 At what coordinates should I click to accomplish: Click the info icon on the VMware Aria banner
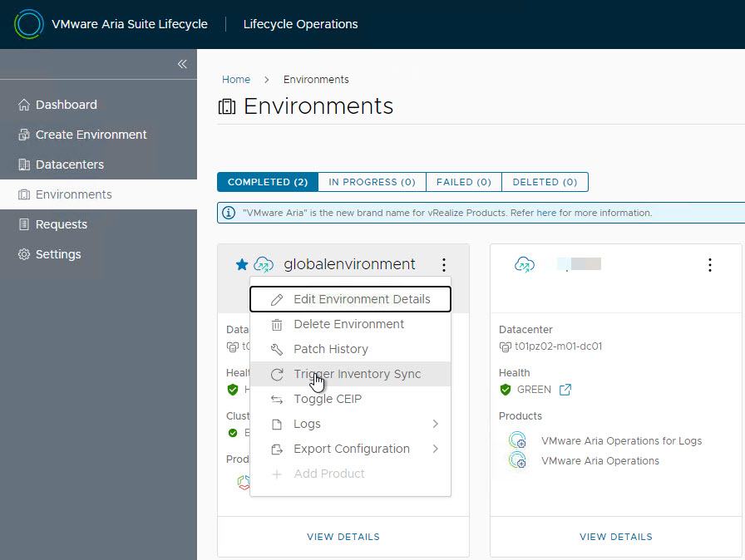[228, 212]
